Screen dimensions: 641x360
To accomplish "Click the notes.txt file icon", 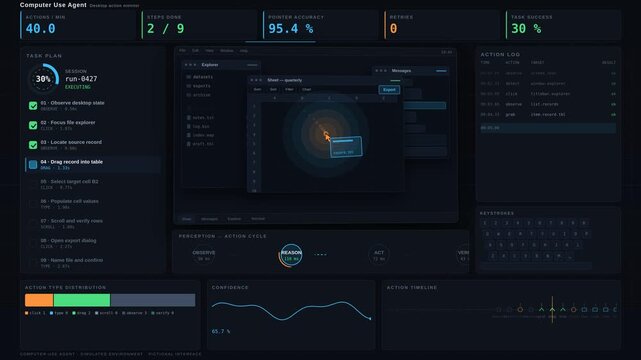I will click(188, 118).
